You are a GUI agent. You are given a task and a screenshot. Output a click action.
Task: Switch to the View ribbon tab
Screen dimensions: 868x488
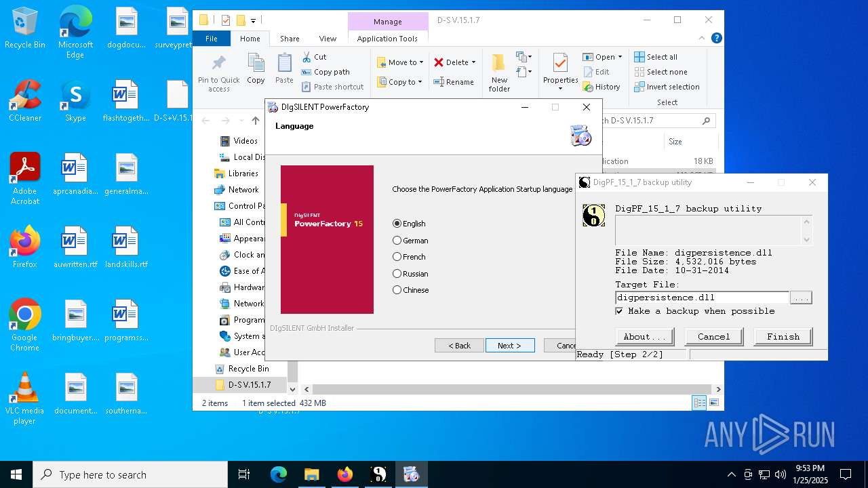[328, 39]
